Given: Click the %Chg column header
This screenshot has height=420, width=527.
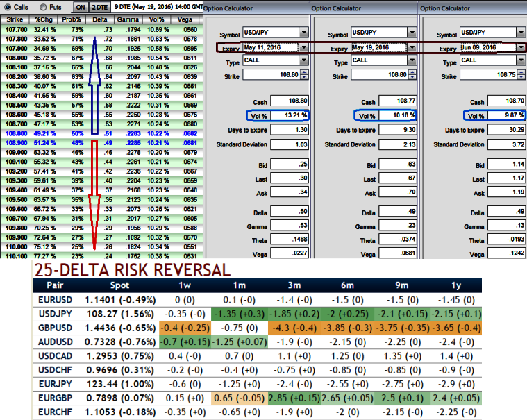Looking at the screenshot, I should tap(44, 19).
